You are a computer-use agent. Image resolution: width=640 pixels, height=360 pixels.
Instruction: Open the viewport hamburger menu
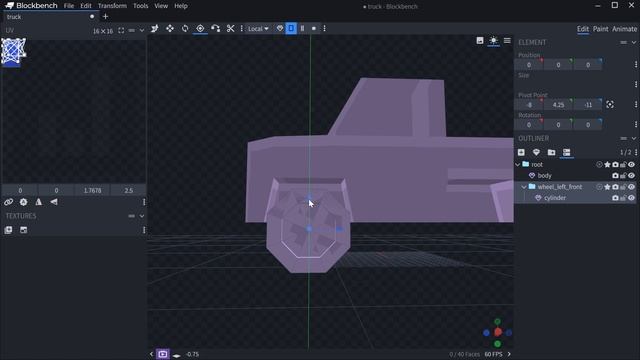pos(507,40)
